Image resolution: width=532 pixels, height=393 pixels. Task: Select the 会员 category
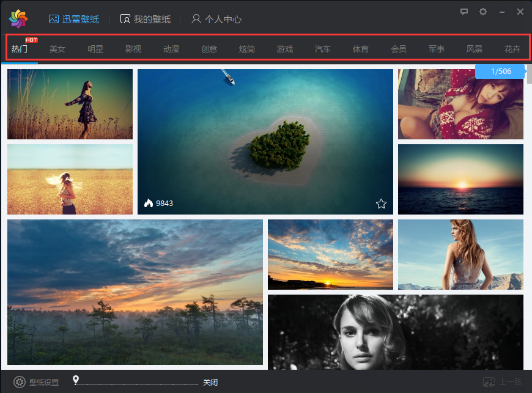[x=399, y=49]
